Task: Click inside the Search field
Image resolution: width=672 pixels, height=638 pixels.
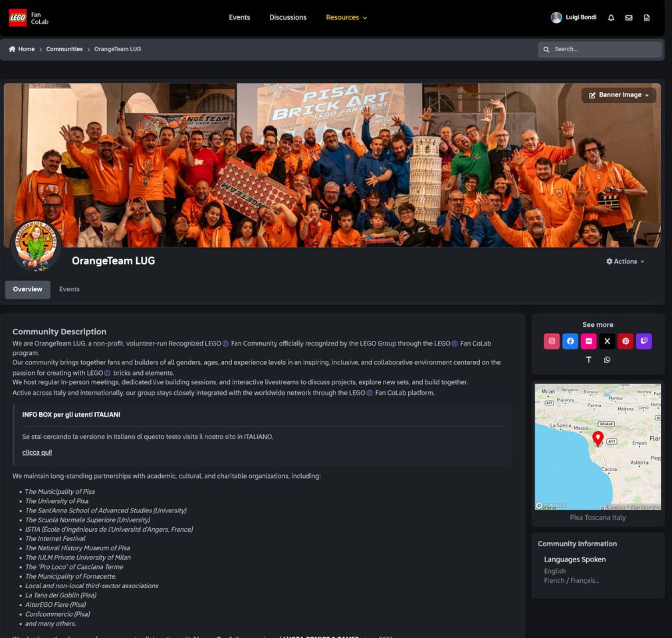Action: (x=600, y=49)
